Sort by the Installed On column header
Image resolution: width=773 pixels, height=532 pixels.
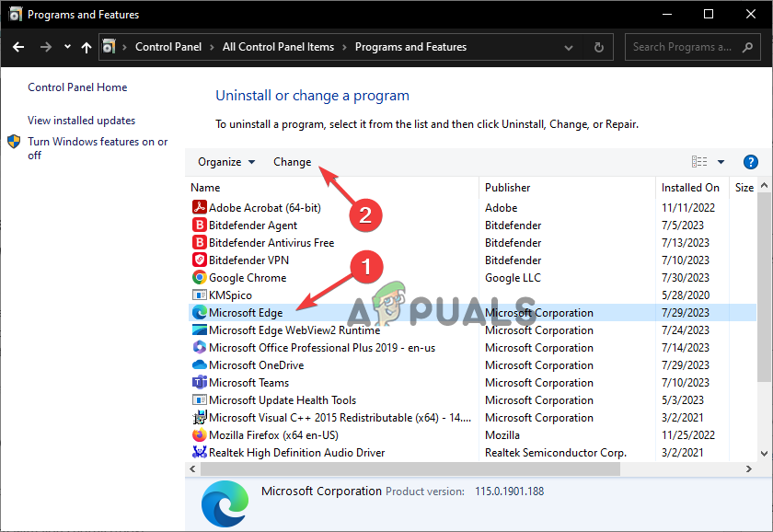(x=691, y=187)
